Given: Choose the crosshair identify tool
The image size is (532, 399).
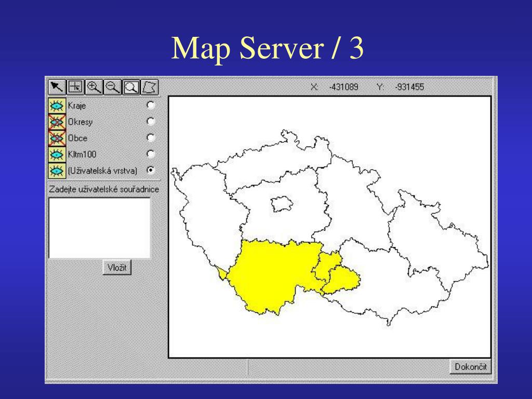Looking at the screenshot, I should (75, 87).
